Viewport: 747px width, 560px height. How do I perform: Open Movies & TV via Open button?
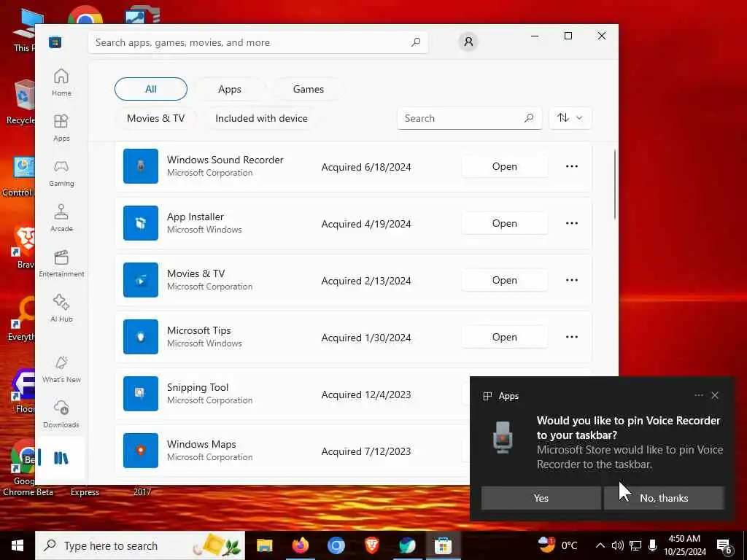pos(505,280)
